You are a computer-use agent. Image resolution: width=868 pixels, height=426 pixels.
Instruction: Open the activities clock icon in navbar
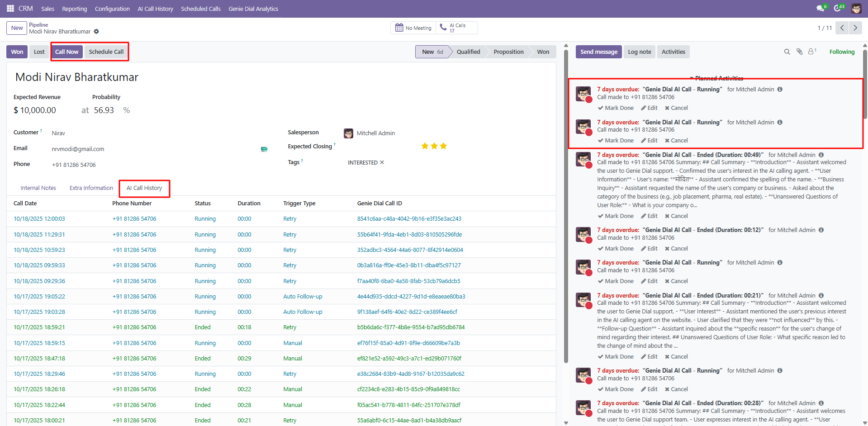(x=838, y=9)
